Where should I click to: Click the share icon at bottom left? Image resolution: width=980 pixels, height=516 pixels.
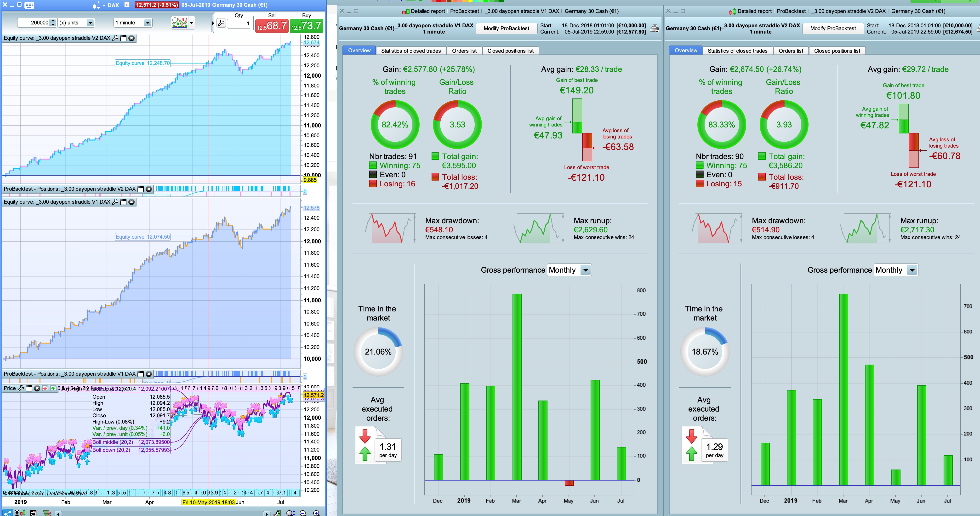point(7,513)
